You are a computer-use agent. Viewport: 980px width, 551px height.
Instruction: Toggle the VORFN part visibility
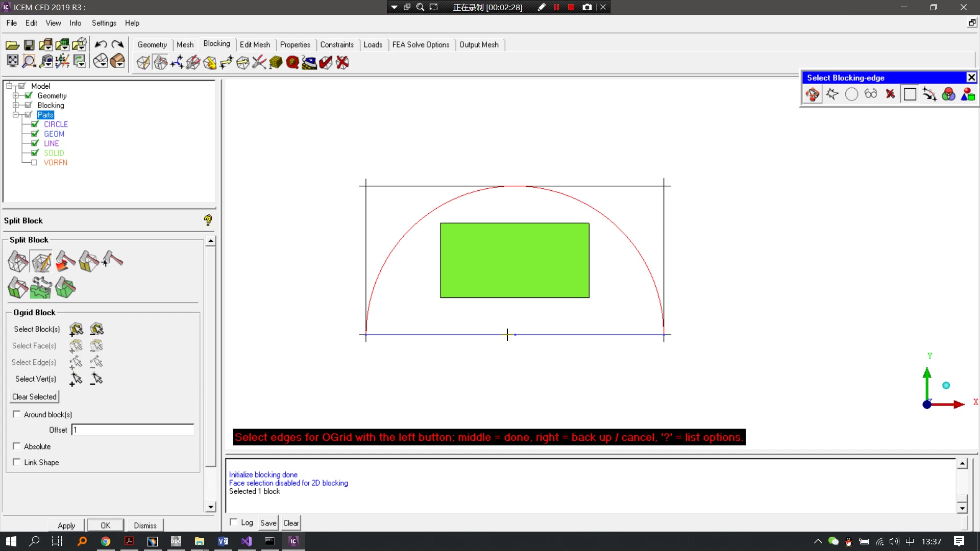click(34, 163)
